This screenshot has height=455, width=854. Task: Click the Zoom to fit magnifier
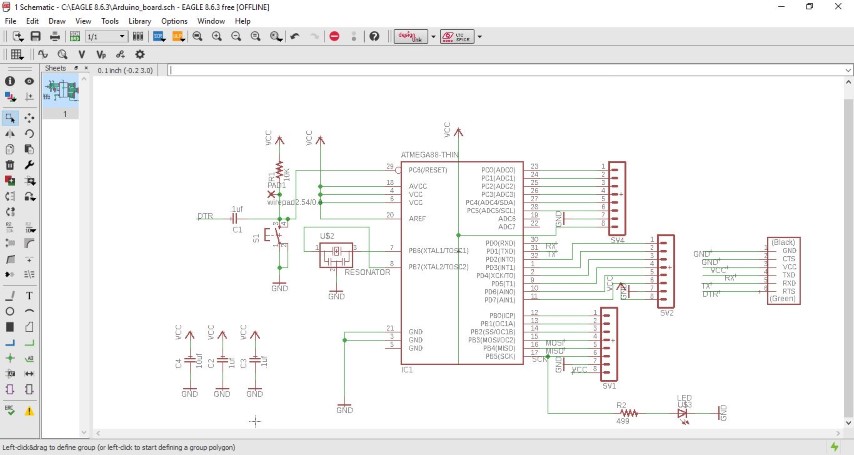197,37
